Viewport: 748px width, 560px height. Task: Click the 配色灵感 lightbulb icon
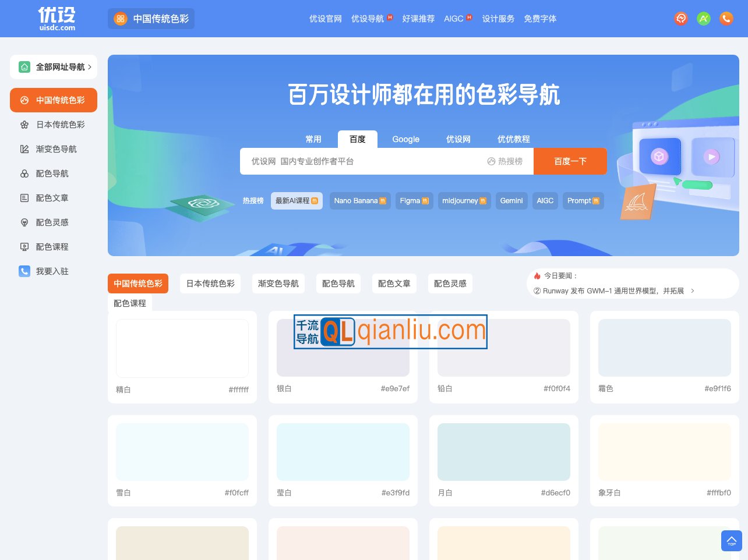24,222
